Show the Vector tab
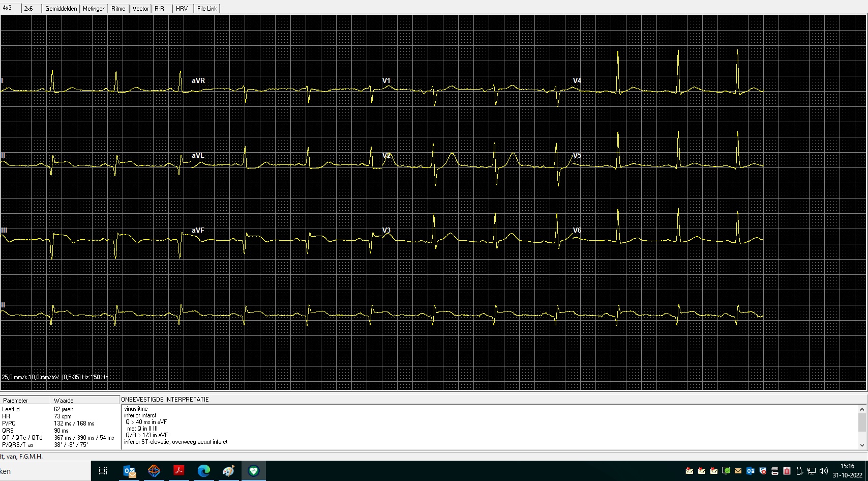Screen dimensions: 868x481 [x=140, y=9]
